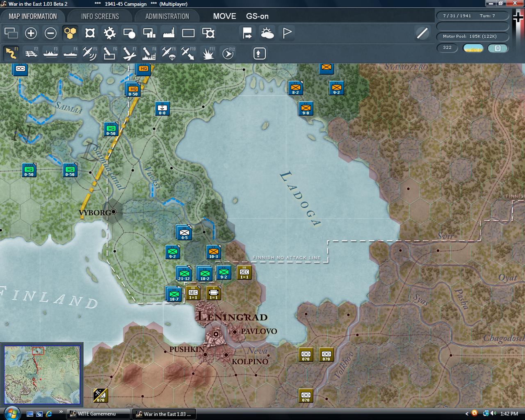Click the Pavlovo city marker
This screenshot has width=525, height=420.
[x=235, y=332]
